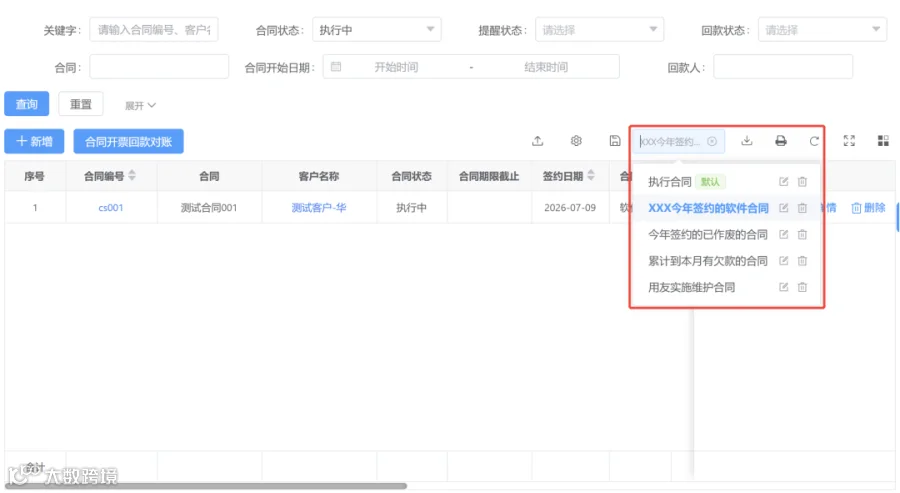Refresh the table with reload icon

[814, 141]
